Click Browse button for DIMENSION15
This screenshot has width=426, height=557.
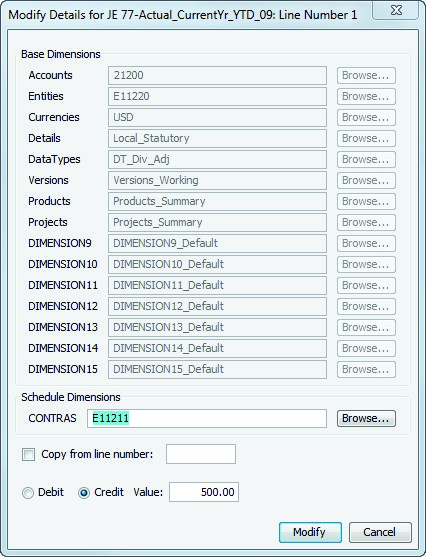click(x=366, y=369)
